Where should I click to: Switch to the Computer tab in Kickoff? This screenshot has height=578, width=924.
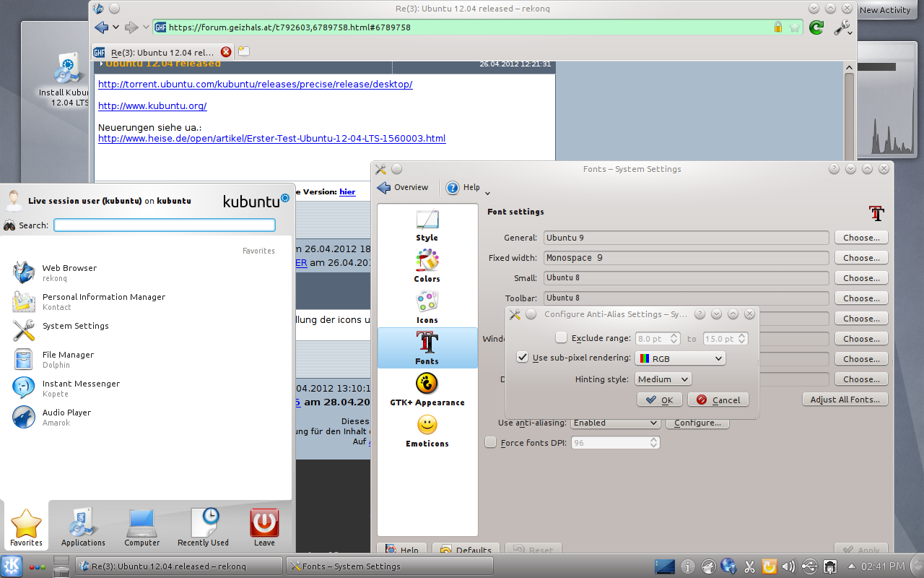pos(142,527)
